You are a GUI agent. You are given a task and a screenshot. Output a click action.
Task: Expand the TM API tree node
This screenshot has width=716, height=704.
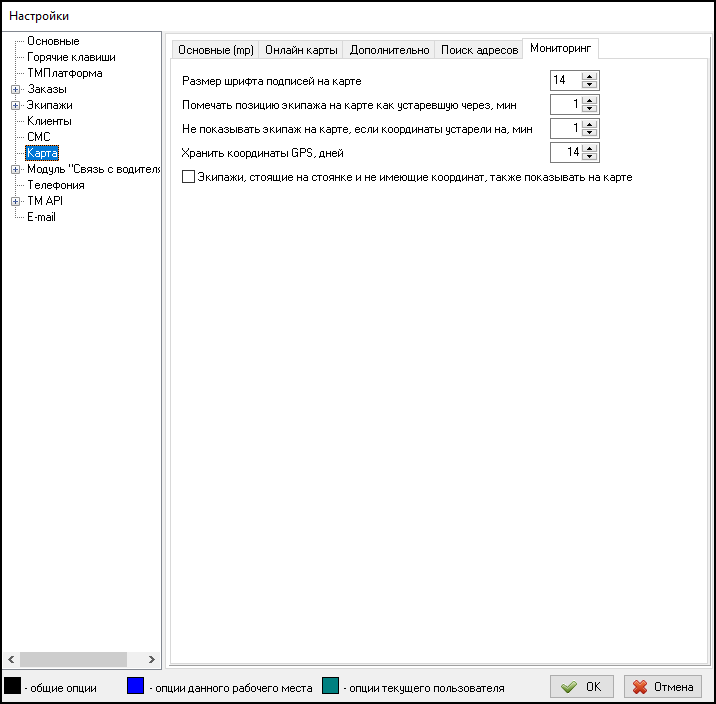(15, 201)
